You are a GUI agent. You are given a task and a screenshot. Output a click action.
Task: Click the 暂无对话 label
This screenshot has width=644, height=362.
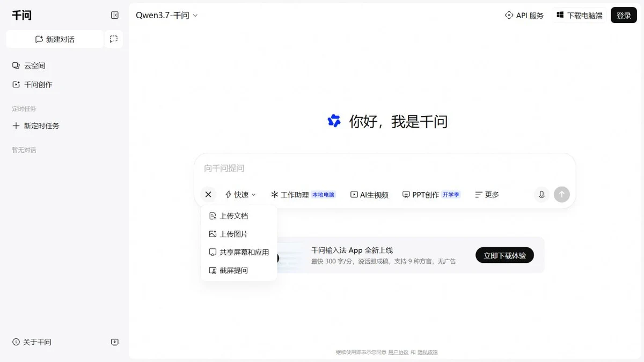point(24,150)
